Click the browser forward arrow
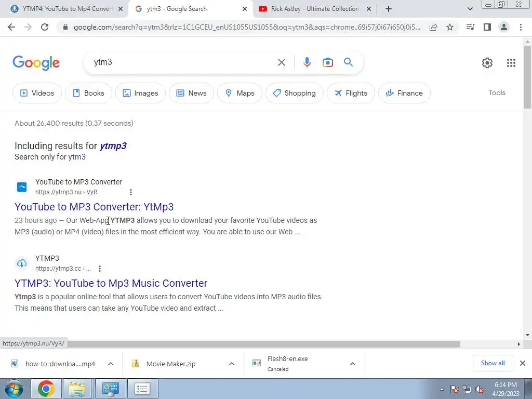Viewport: 532px width, 399px height. point(28,27)
